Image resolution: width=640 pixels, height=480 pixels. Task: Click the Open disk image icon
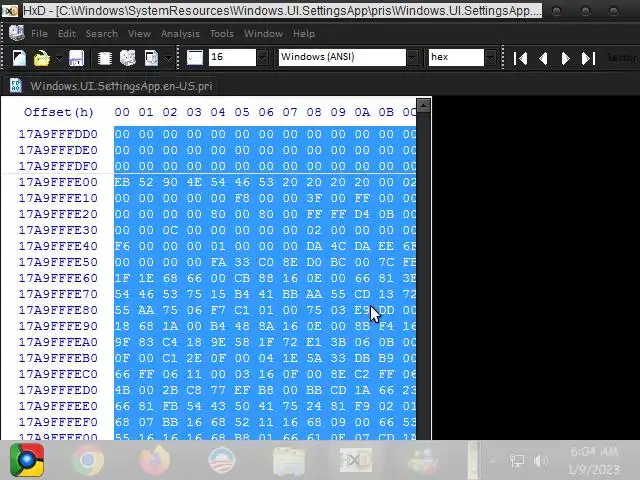coord(151,58)
